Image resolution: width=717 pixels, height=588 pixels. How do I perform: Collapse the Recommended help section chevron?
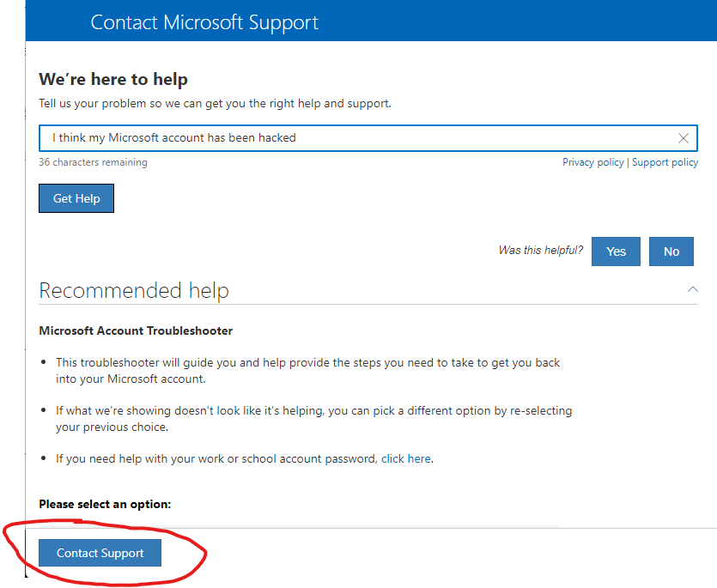point(693,289)
